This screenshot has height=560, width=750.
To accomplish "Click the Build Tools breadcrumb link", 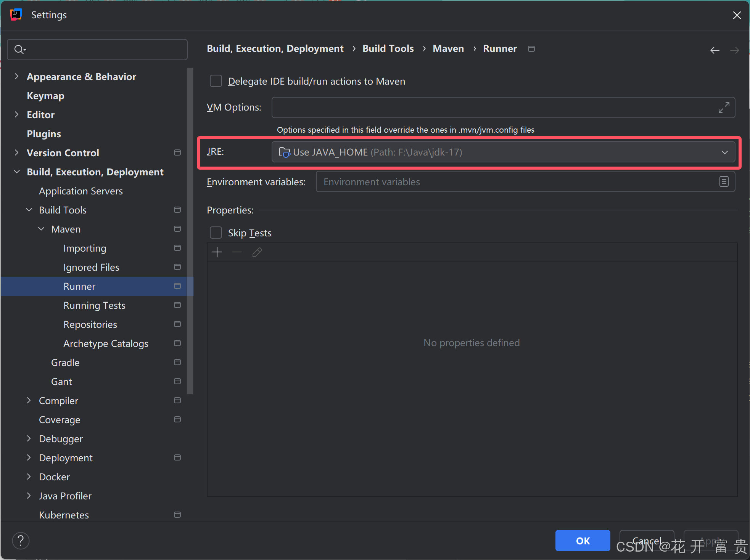I will pos(388,49).
